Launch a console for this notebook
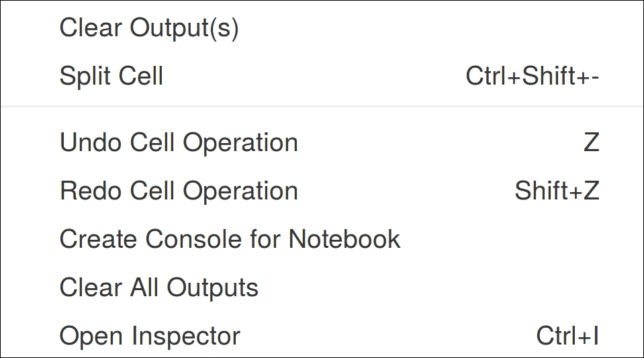This screenshot has width=644, height=358. coord(230,239)
